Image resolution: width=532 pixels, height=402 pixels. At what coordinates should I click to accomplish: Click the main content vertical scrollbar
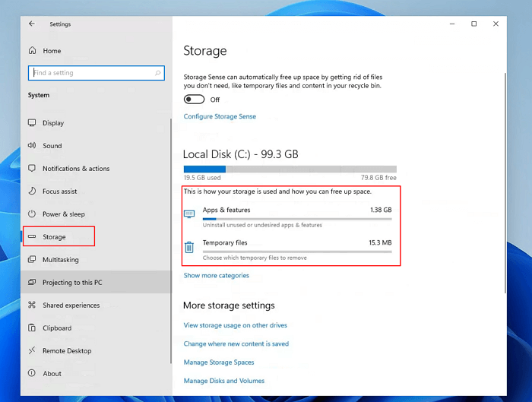tap(505, 182)
